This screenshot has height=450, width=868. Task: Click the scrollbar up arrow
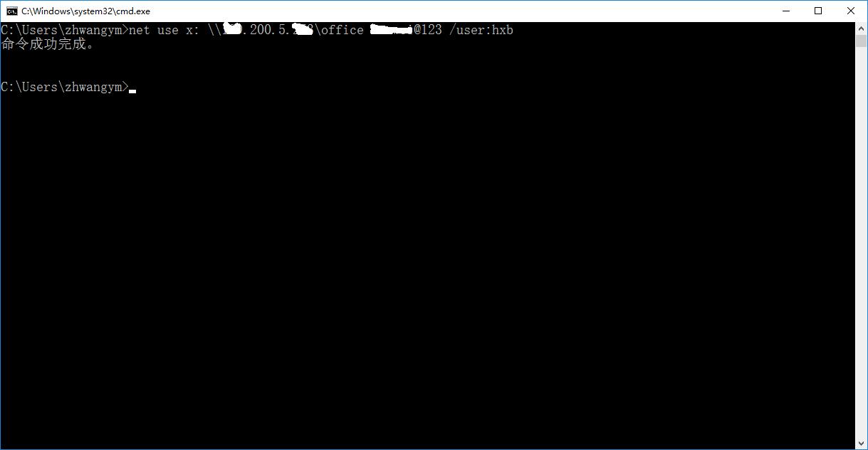[861, 27]
